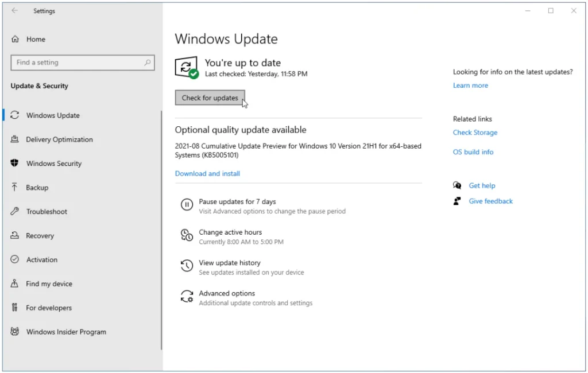
Task: Click the Troubleshoot wrench icon
Action: click(x=14, y=211)
